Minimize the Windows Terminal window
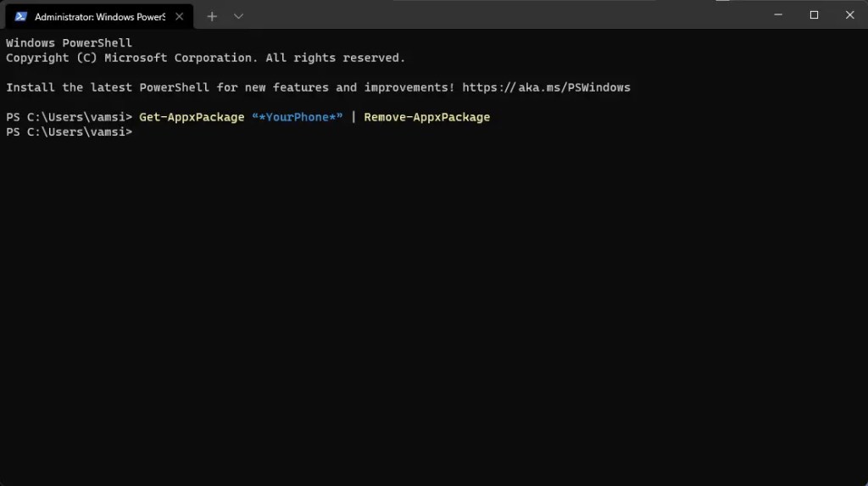 pos(778,15)
